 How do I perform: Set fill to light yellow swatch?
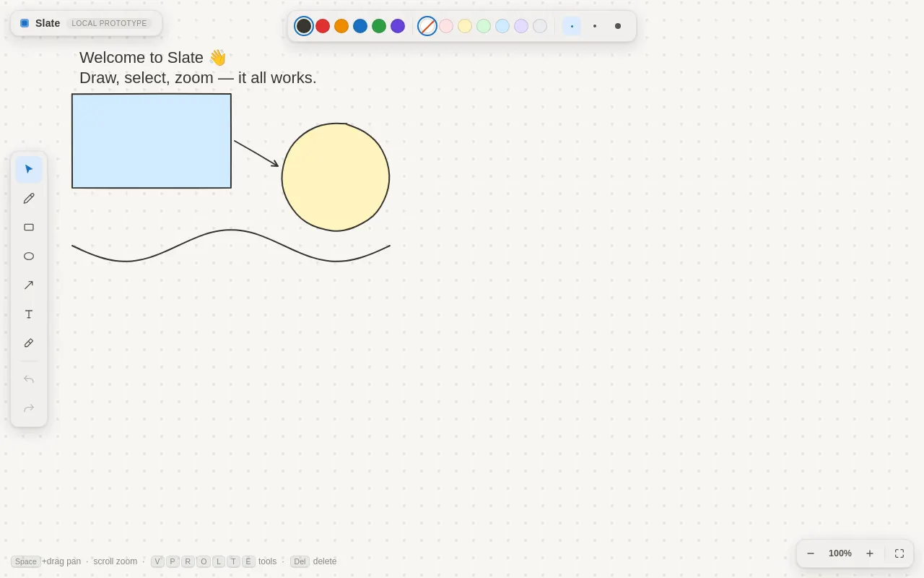tap(465, 26)
